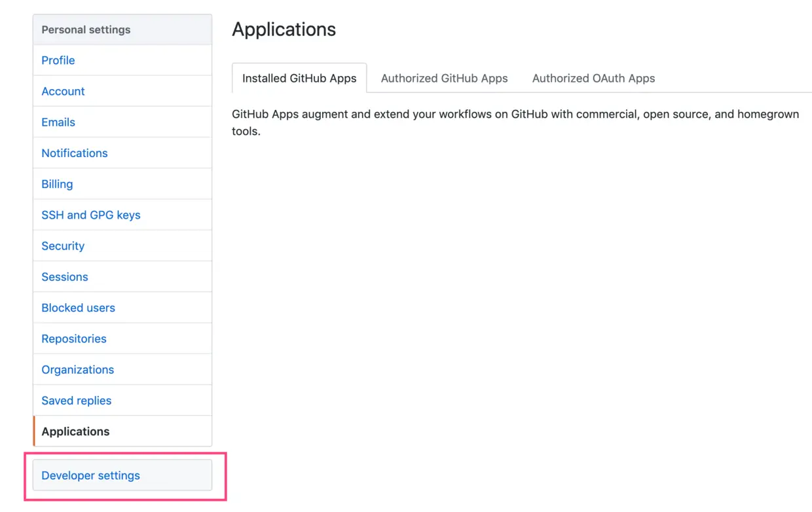The width and height of the screenshot is (812, 512).
Task: View the Sessions page
Action: (65, 277)
